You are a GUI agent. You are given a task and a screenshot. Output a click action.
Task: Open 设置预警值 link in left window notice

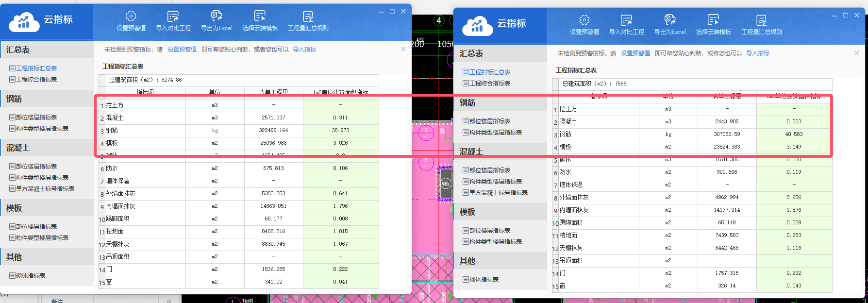182,50
